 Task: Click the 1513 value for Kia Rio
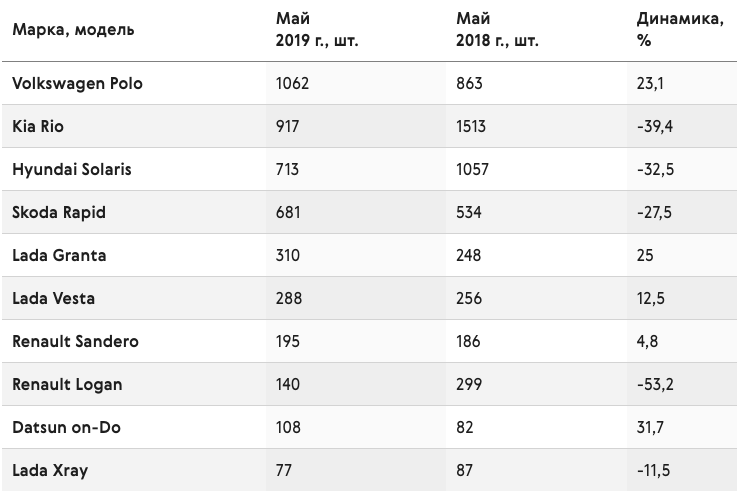(471, 126)
